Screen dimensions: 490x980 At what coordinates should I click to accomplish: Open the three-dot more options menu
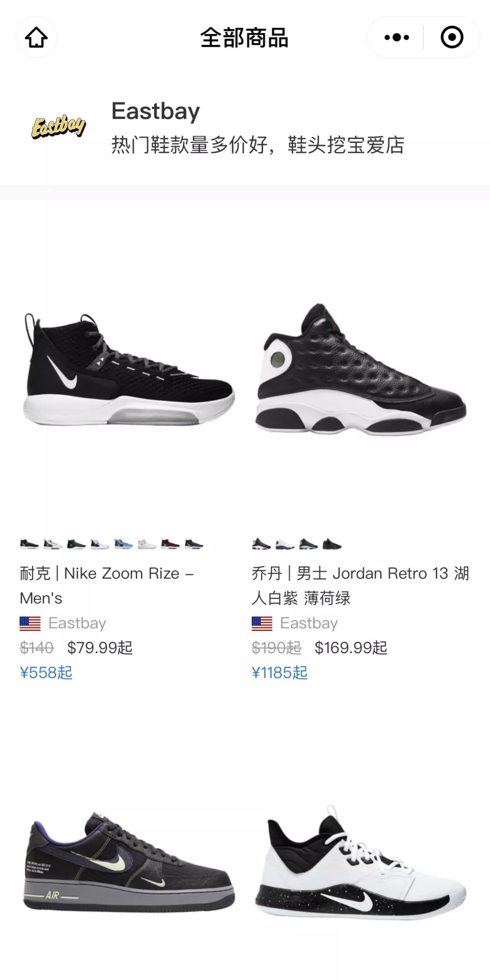397,37
